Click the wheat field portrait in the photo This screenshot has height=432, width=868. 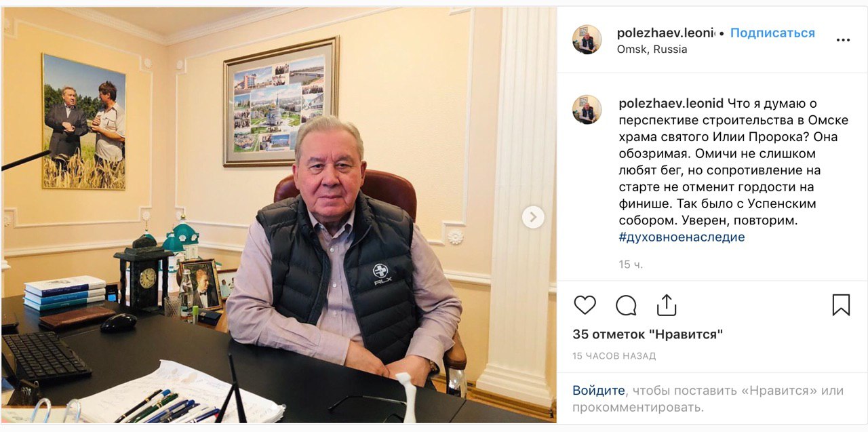click(84, 122)
